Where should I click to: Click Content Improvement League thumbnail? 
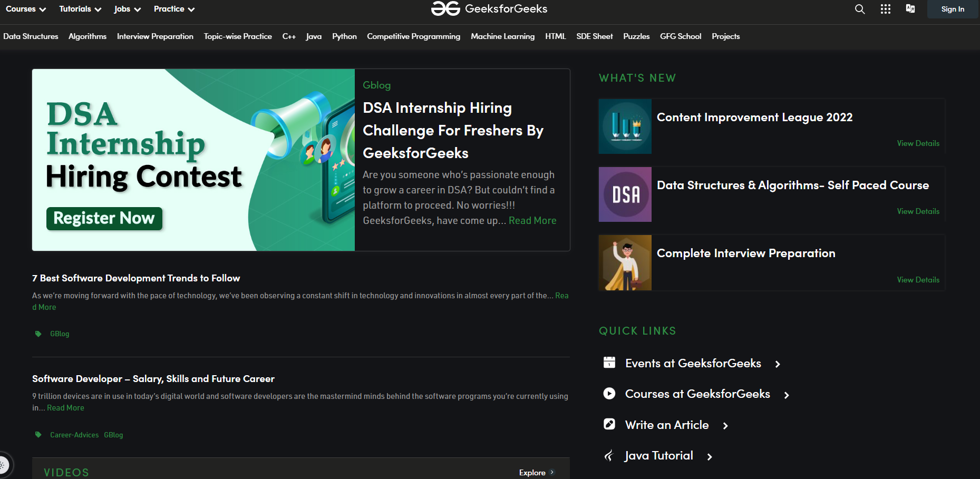(625, 126)
